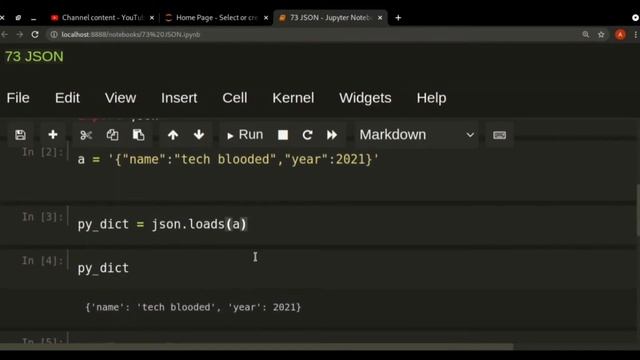The image size is (640, 360).
Task: Open the Help menu
Action: [x=431, y=98]
